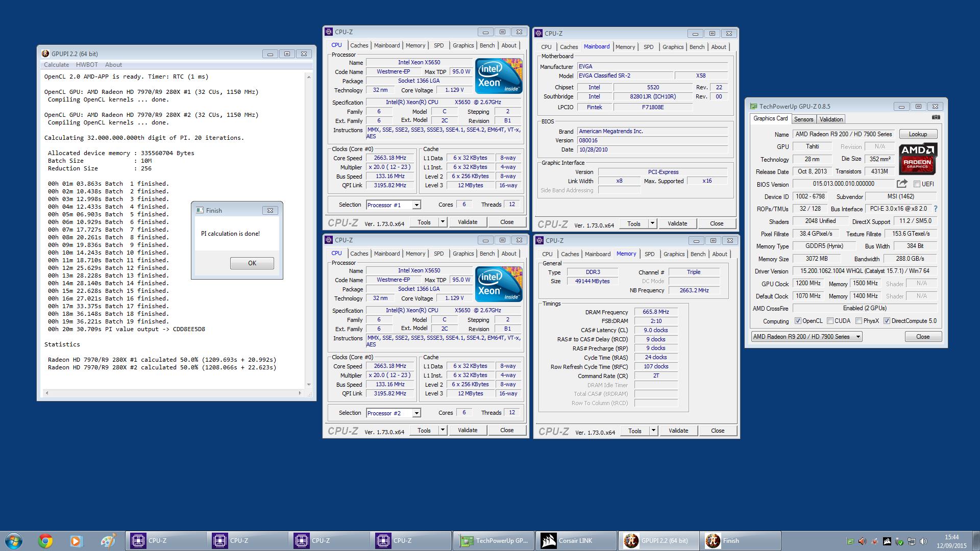This screenshot has height=551, width=980.
Task: Open the HWBOT menu in GPUPI
Action: click(x=87, y=65)
